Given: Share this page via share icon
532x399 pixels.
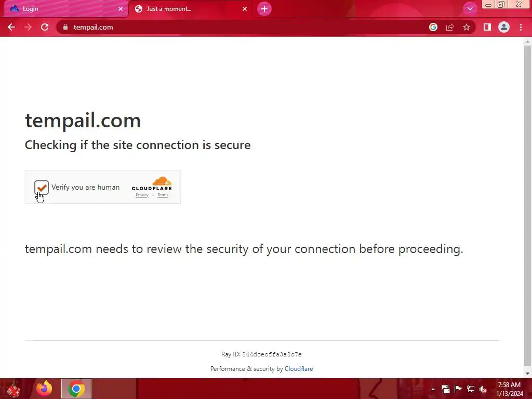Looking at the screenshot, I should (450, 27).
